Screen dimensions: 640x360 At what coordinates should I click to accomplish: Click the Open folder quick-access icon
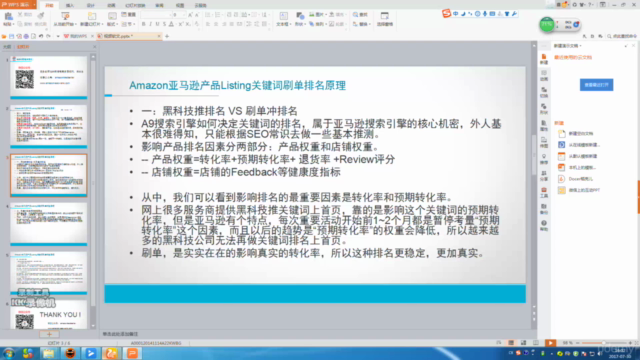(4, 36)
